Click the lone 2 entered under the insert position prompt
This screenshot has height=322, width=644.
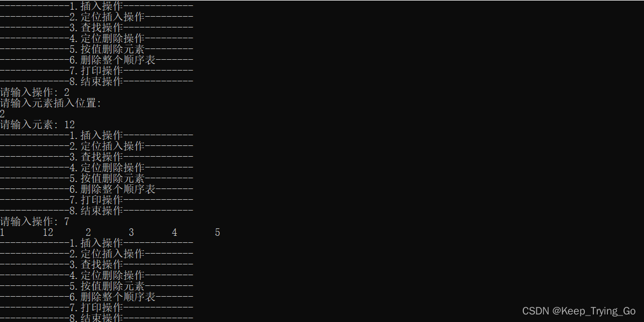3,114
